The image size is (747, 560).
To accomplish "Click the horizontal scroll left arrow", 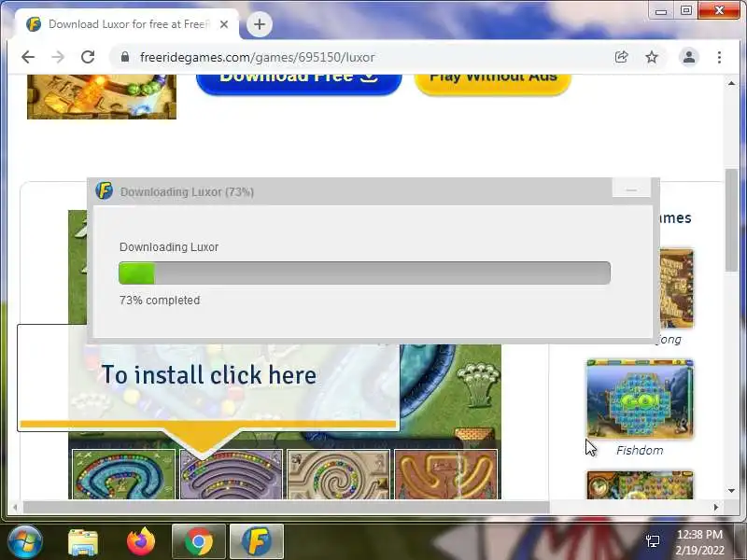I will coord(15,508).
